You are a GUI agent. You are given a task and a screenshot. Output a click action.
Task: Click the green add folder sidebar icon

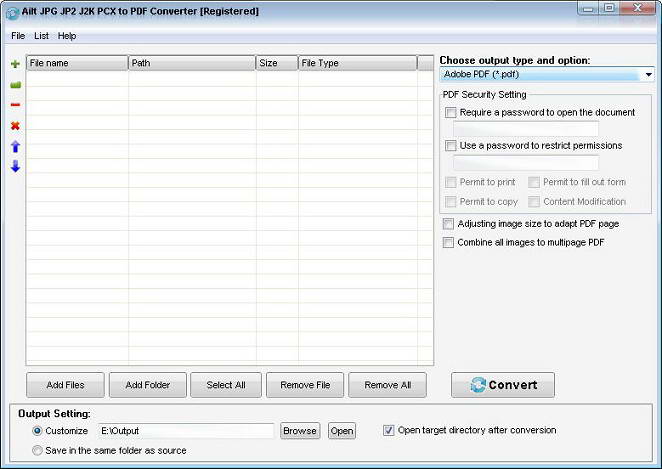click(x=15, y=85)
